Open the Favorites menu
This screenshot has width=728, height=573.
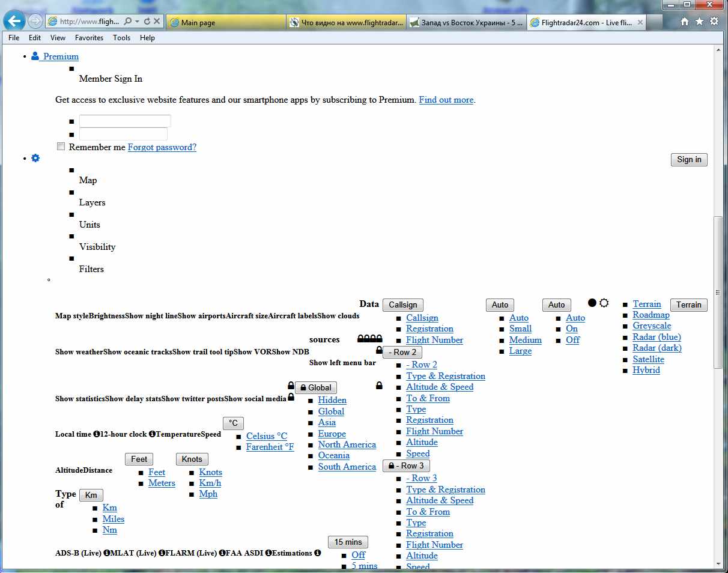point(89,37)
